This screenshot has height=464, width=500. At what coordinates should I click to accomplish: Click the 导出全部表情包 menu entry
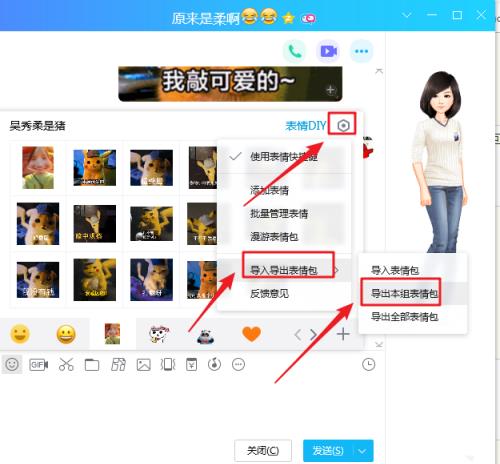coord(404,317)
